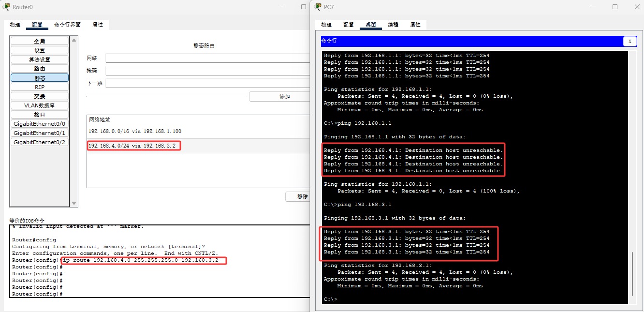This screenshot has width=644, height=312.
Task: Open 算法设置 in the sidebar
Action: (40, 59)
